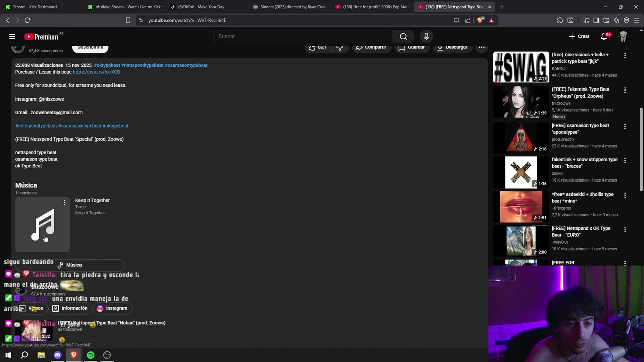The height and width of the screenshot is (362, 644).
Task: Open the bsta.rs purchase link
Action: [96, 72]
